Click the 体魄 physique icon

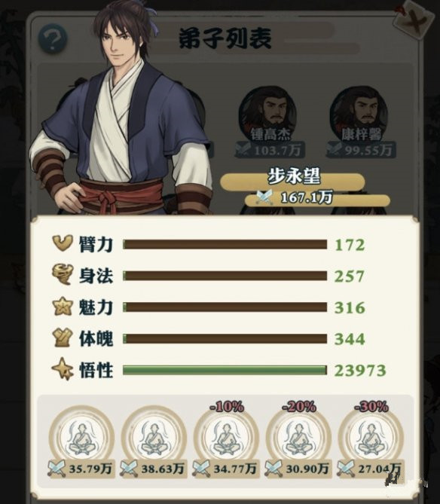tap(62, 338)
